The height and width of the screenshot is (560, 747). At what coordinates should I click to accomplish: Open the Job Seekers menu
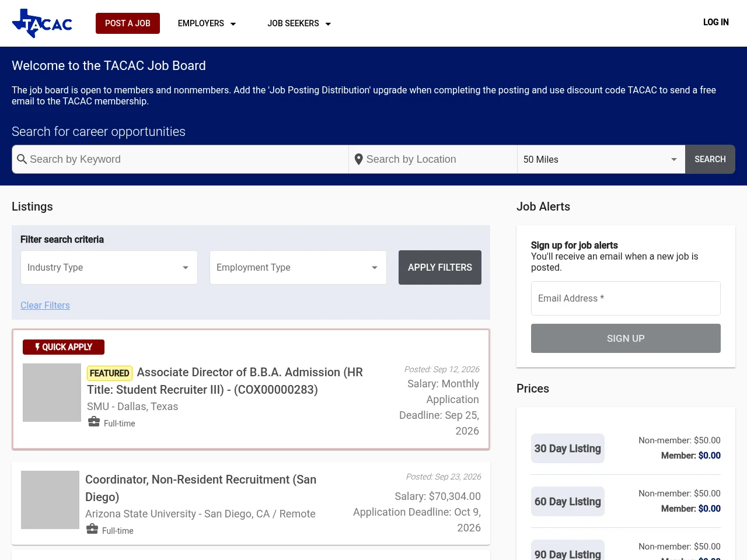(x=299, y=23)
